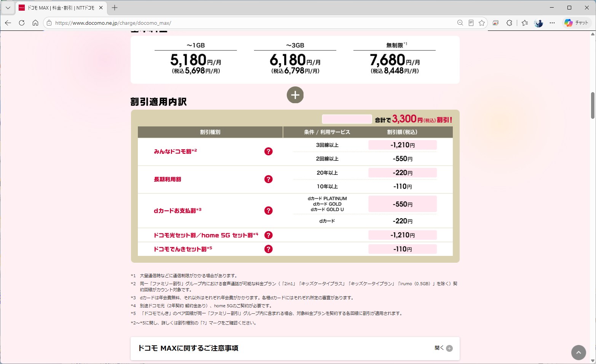Open the tab actions menu chevron

pyautogui.click(x=8, y=8)
